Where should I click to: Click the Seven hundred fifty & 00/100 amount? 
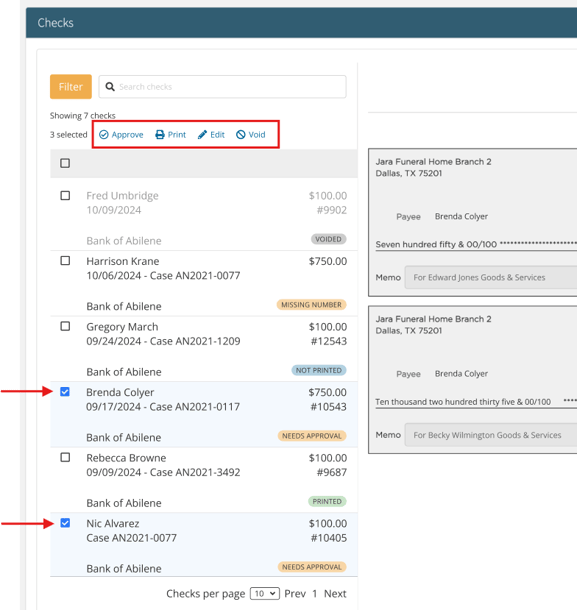[x=436, y=244]
